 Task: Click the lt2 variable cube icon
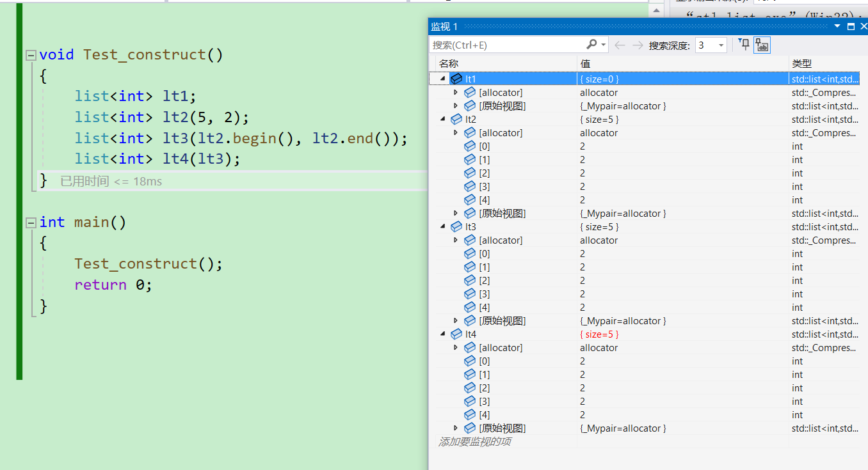[x=456, y=120]
